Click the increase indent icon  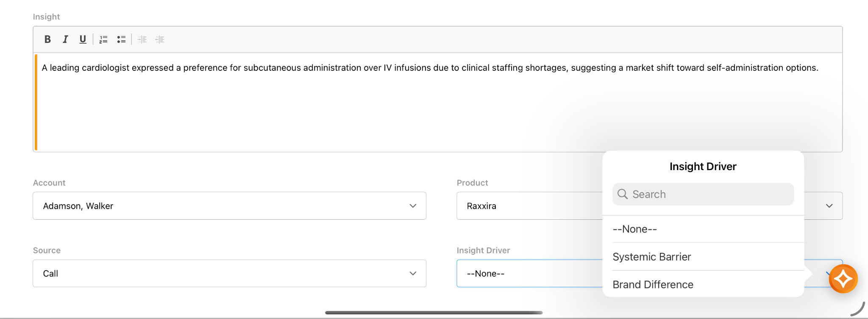click(160, 39)
